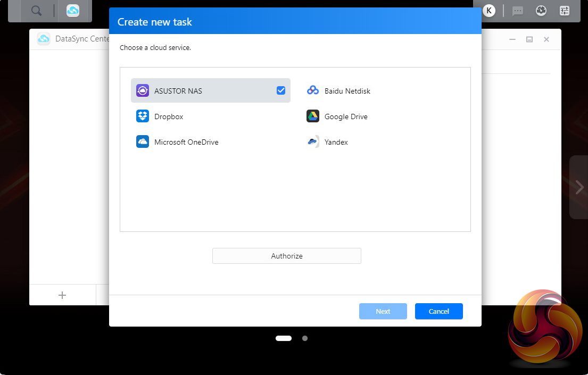This screenshot has height=375, width=588.
Task: Click the Next button
Action: [x=383, y=311]
